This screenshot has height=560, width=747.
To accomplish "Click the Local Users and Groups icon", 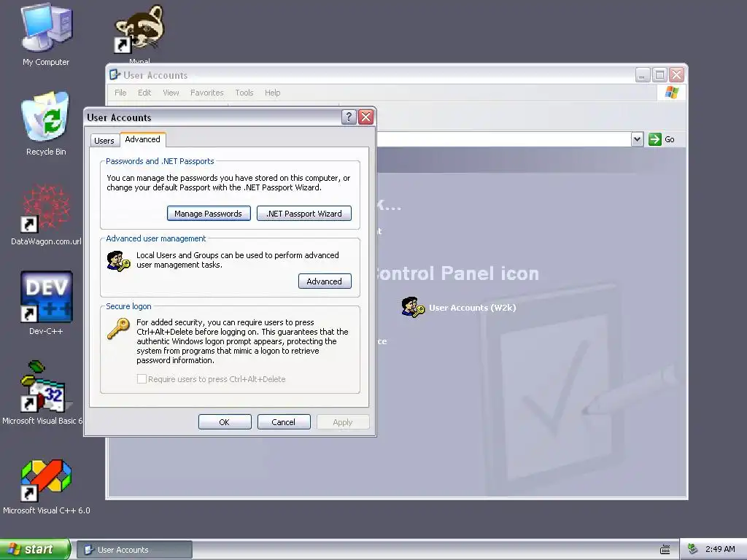I will [118, 261].
